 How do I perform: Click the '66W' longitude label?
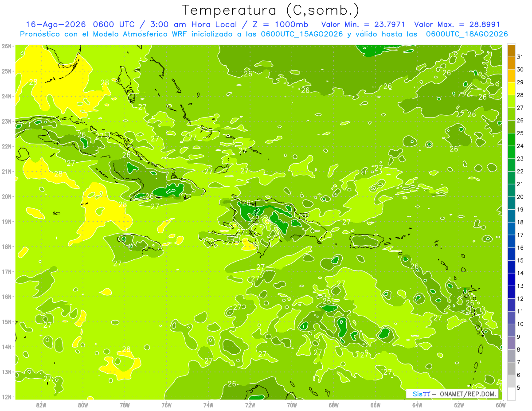(x=376, y=405)
